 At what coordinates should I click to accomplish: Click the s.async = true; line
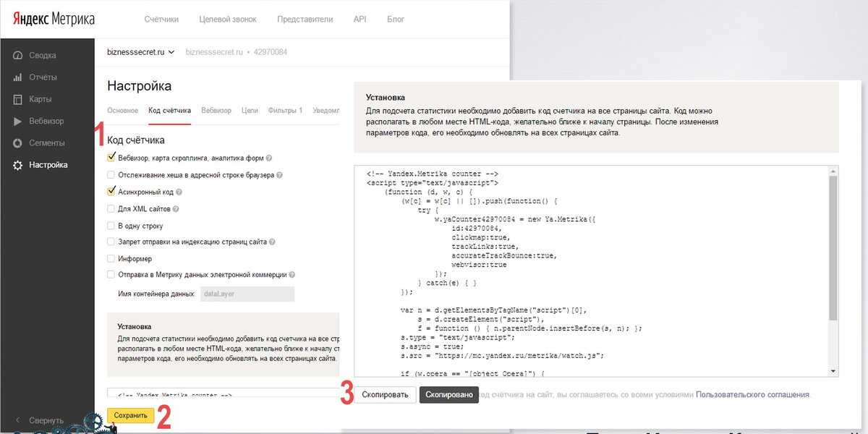(432, 346)
